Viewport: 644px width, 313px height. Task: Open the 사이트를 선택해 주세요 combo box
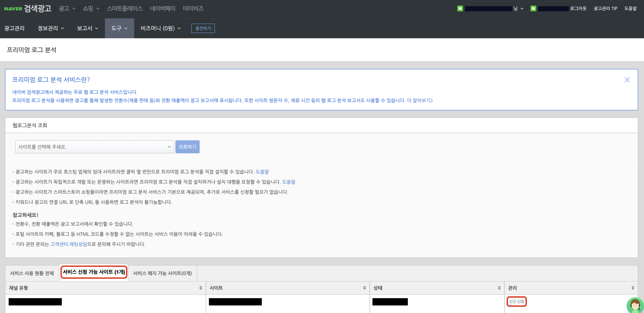[94, 147]
